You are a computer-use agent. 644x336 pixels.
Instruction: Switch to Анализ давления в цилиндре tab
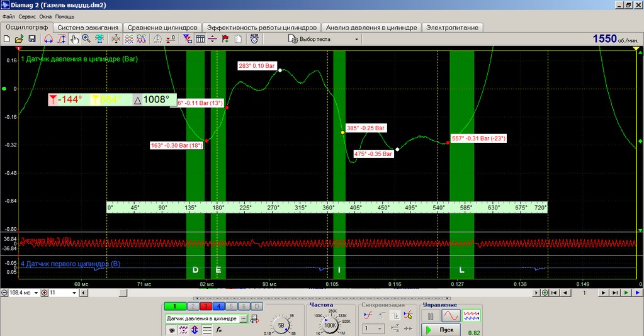(x=371, y=28)
